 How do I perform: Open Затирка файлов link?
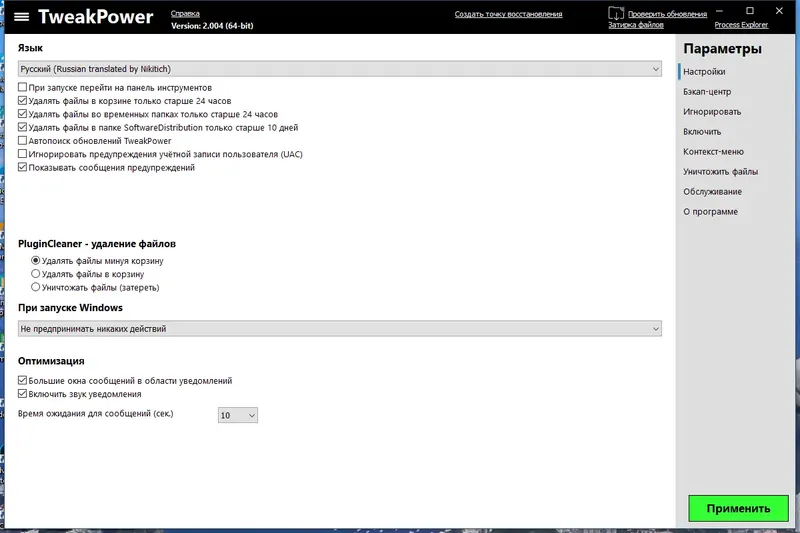(636, 24)
